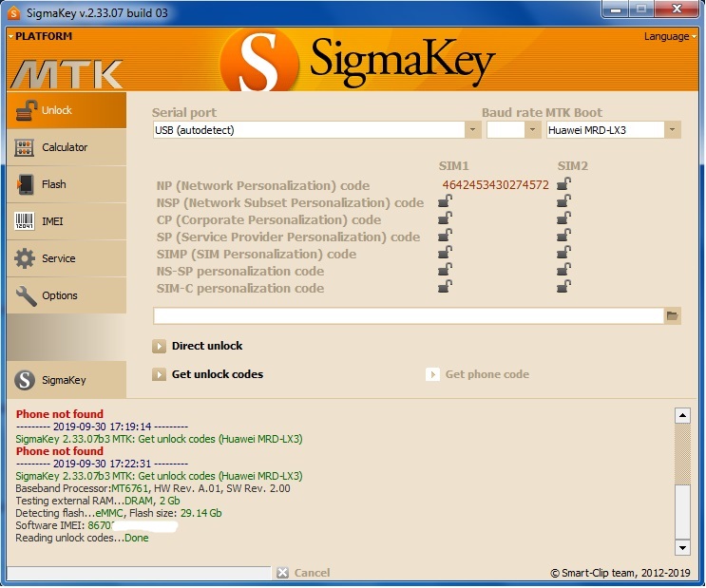The height and width of the screenshot is (588, 706).
Task: Run Direct unlock
Action: tap(198, 346)
